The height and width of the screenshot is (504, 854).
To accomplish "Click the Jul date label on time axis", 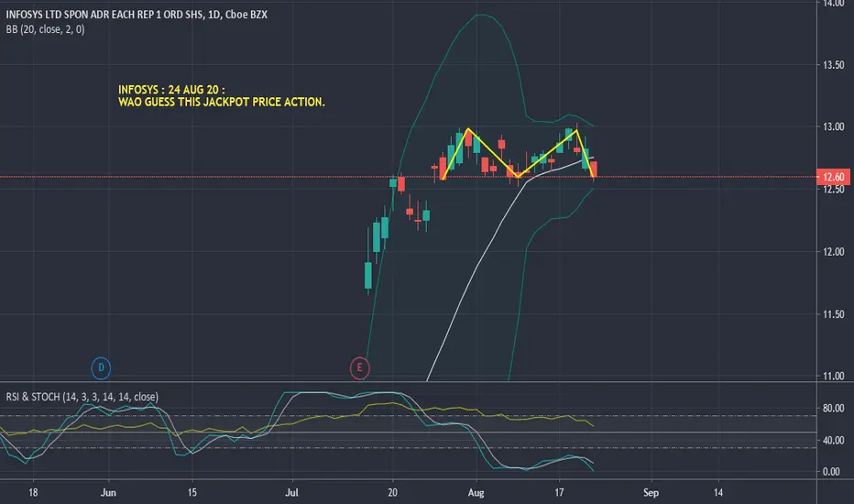I will (x=292, y=493).
